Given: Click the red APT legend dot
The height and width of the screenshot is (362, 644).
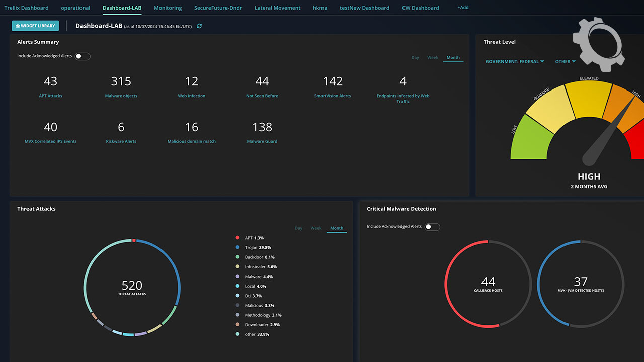Looking at the screenshot, I should tap(237, 238).
